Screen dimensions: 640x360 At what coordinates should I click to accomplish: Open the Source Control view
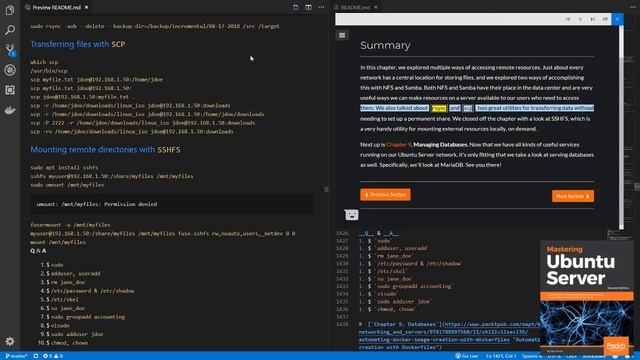(x=10, y=50)
